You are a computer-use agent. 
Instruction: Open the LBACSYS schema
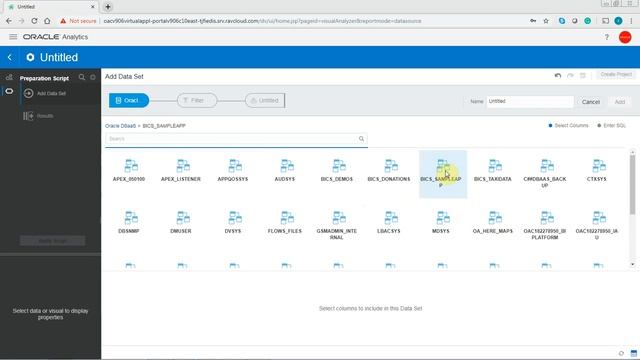pos(389,222)
